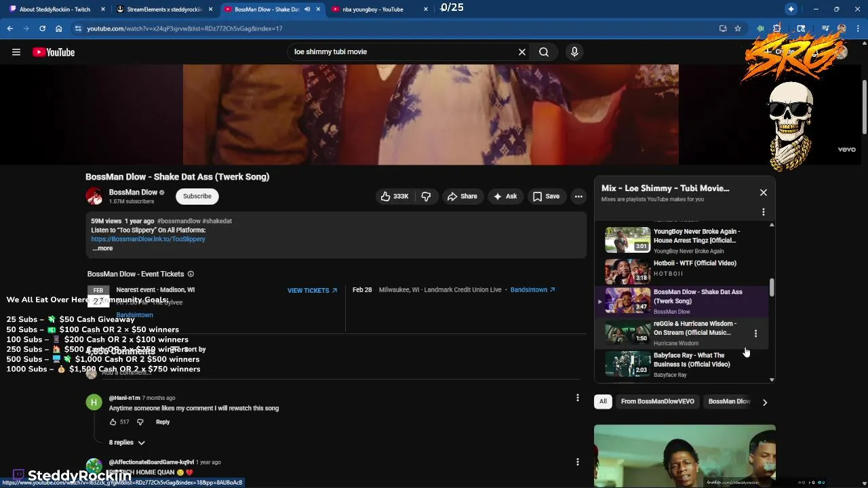
Task: Open the Ask AI button
Action: tap(505, 197)
